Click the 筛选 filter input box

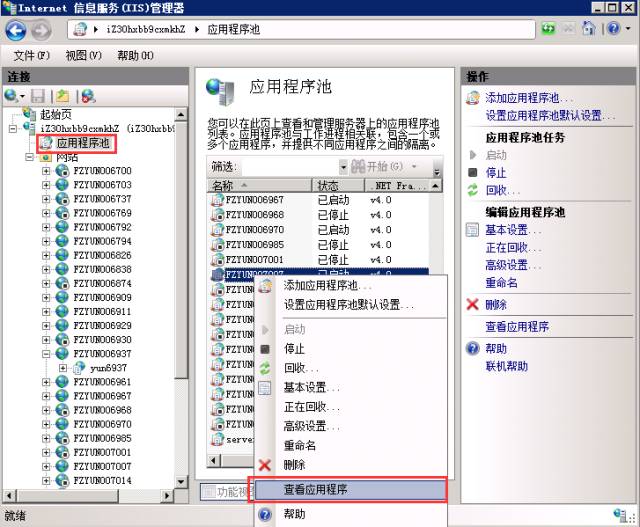click(x=290, y=166)
